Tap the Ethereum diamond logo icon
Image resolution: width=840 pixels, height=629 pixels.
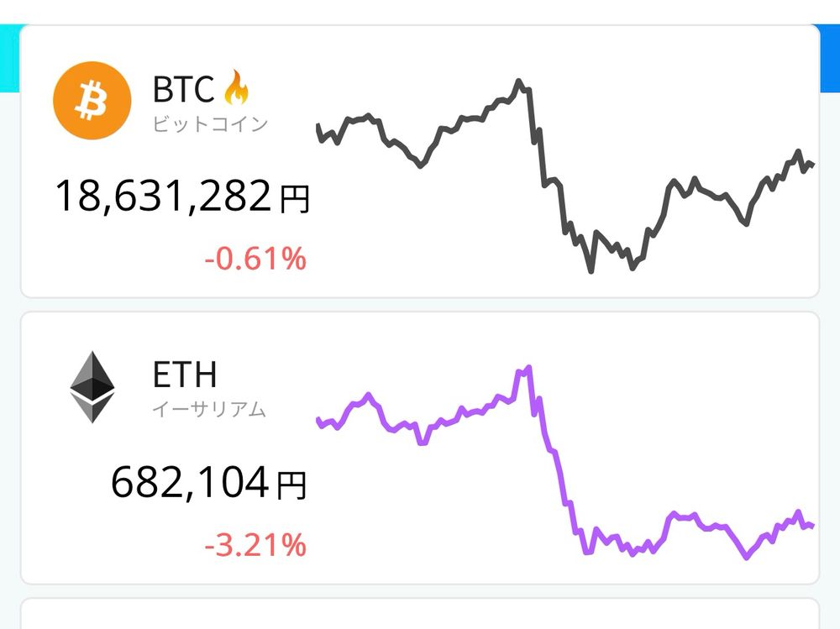coord(92,387)
